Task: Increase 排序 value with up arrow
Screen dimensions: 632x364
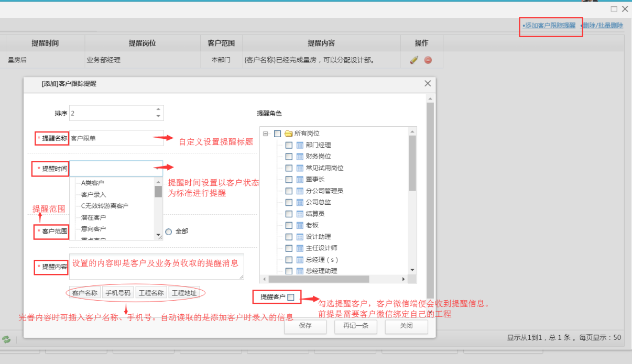Action: pyautogui.click(x=158, y=109)
